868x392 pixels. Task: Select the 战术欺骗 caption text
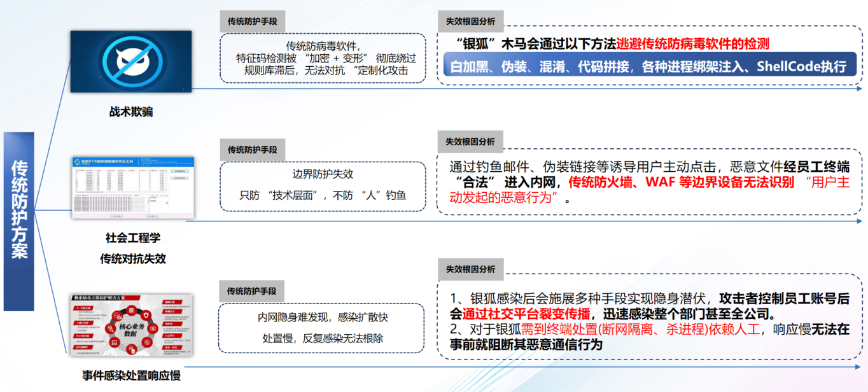130,112
